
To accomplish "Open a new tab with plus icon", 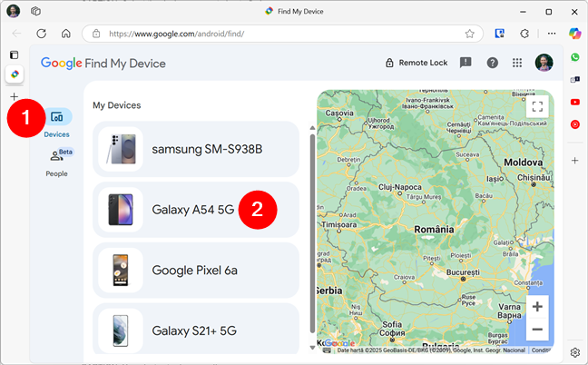I will coord(14,96).
